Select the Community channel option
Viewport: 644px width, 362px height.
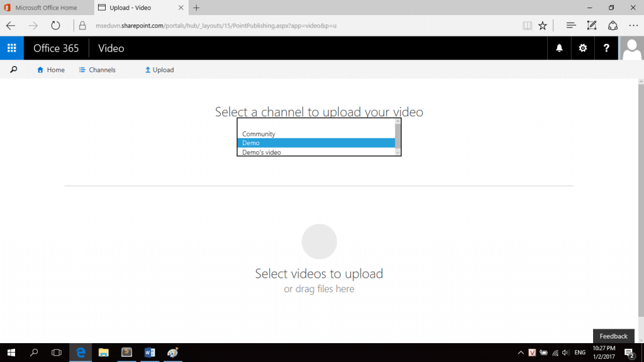tap(316, 134)
